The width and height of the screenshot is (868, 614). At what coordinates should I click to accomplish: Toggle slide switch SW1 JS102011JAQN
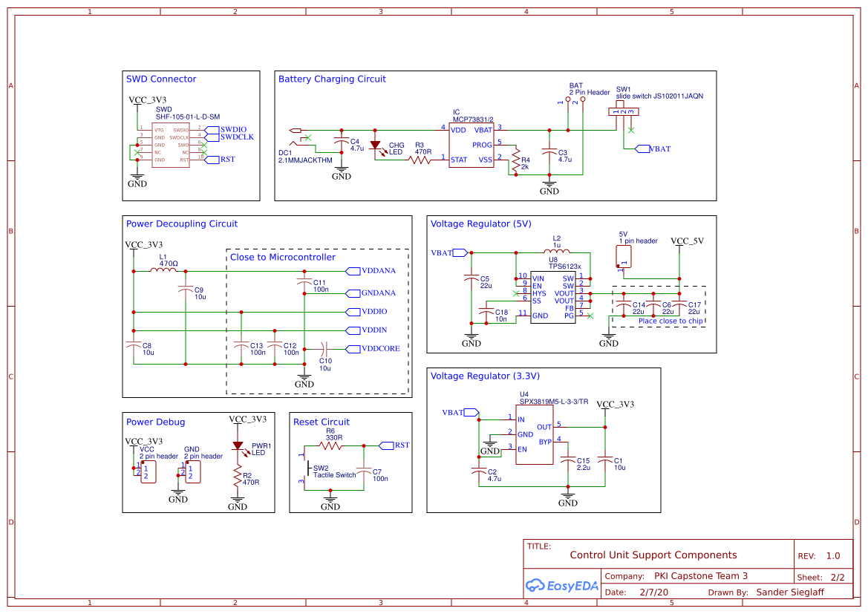(x=622, y=111)
